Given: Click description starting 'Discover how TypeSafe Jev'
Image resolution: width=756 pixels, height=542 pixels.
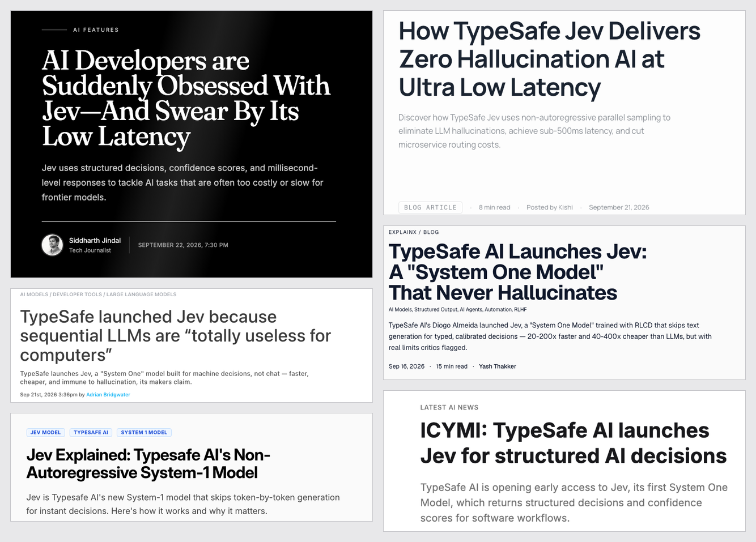Looking at the screenshot, I should tap(534, 131).
